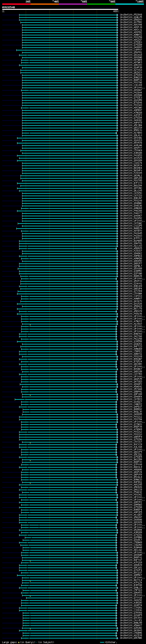Select hit UniRef100_P93343
This screenshot has height=644, width=146.
(x=131, y=105)
